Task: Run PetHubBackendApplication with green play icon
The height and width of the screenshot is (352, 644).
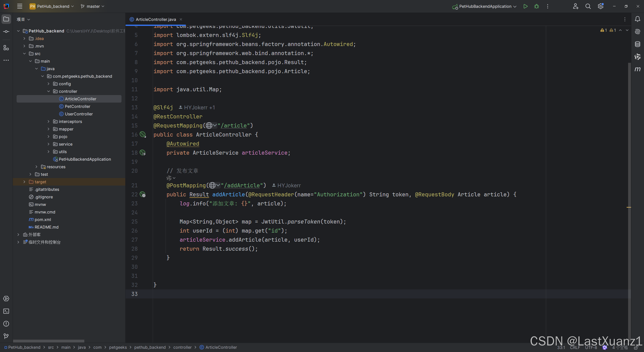Action: click(525, 6)
